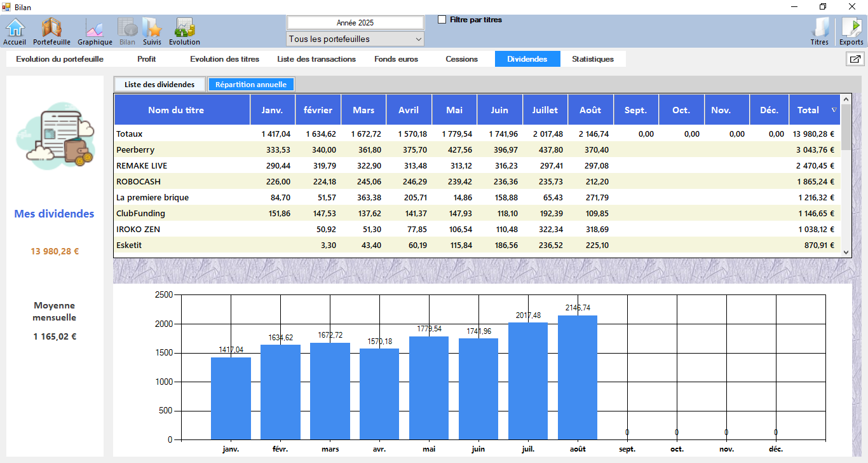Image resolution: width=868 pixels, height=463 pixels.
Task: Open the Graphique chart icon
Action: (95, 31)
